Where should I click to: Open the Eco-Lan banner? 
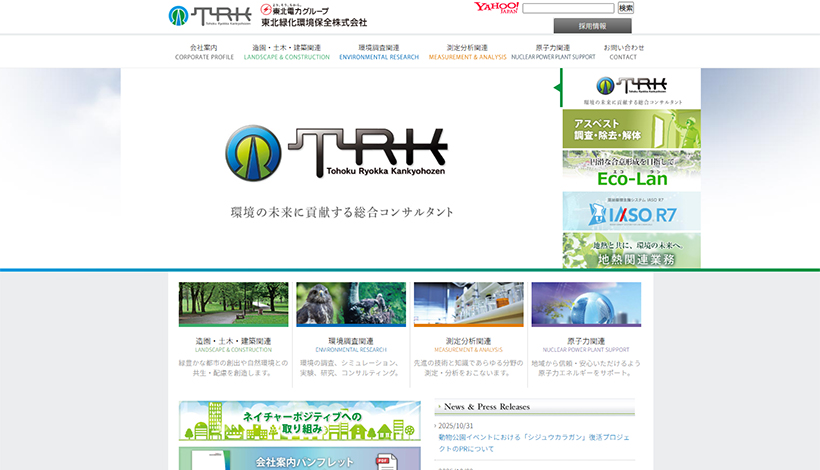[632, 170]
